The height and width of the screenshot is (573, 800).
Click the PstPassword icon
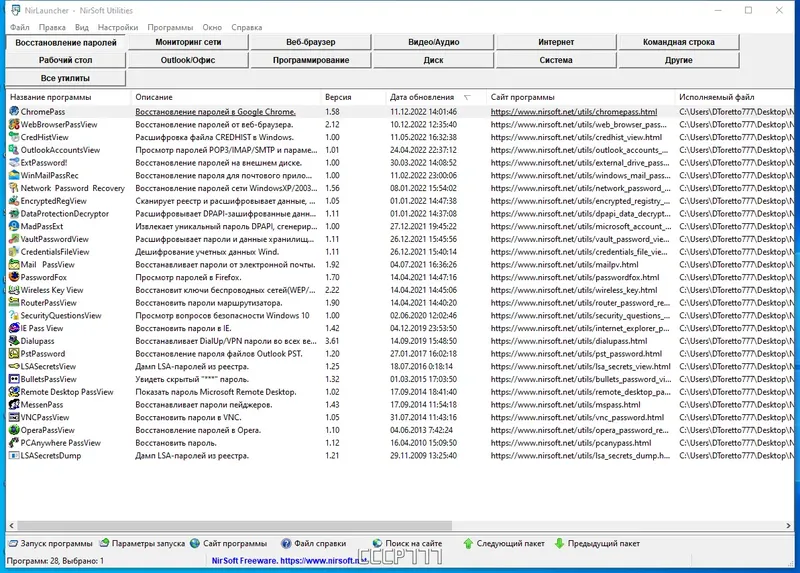(14, 354)
